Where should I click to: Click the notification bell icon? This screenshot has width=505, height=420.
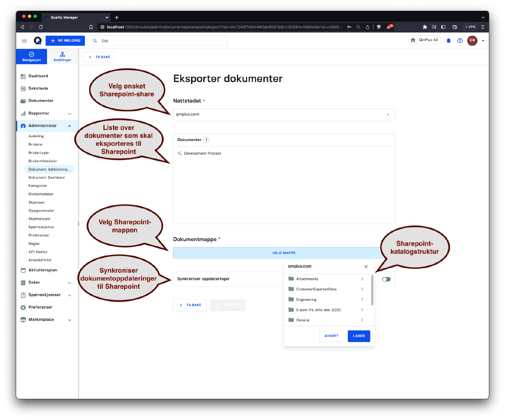[x=449, y=41]
